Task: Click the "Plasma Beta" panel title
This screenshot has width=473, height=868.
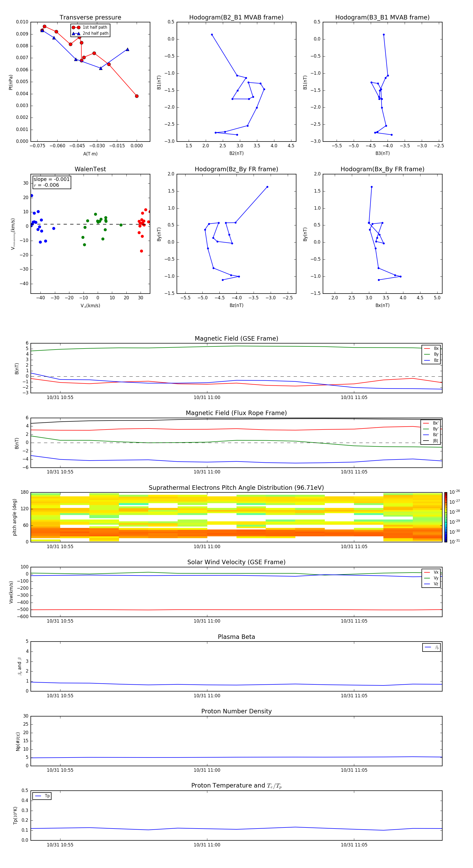Action: click(236, 637)
